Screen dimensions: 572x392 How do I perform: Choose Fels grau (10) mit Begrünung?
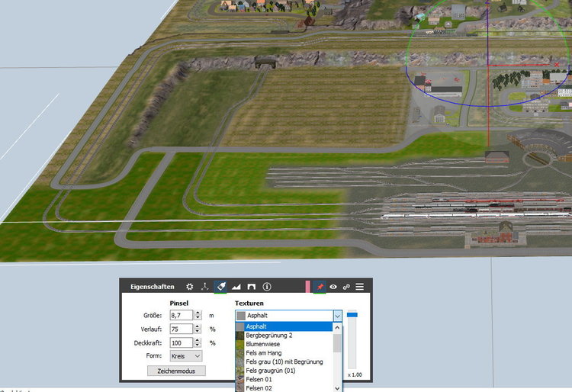point(284,361)
